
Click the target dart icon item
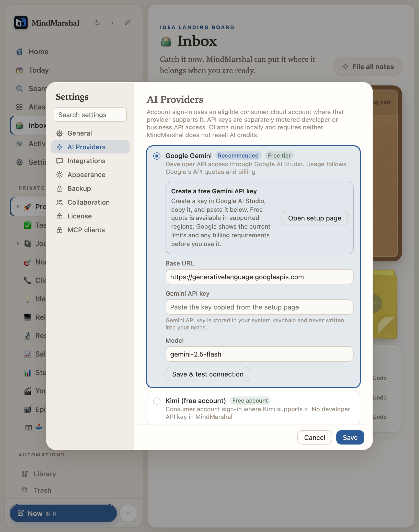point(28,262)
